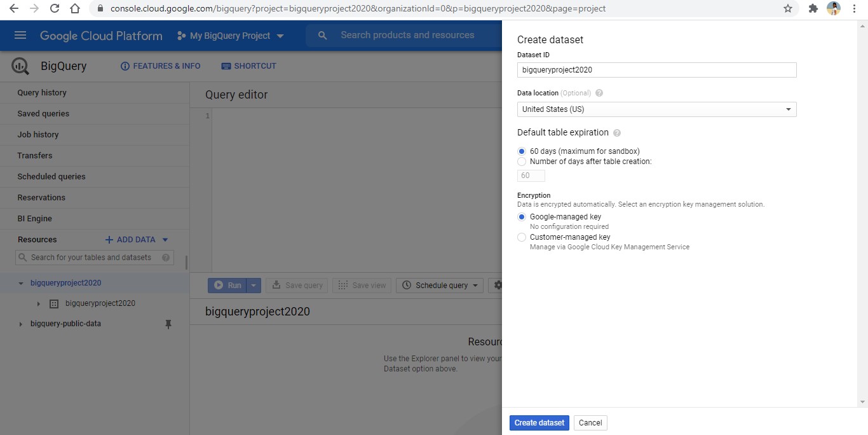Click the search magnifier icon in top bar
Screen dimensions: 868x435
(323, 36)
